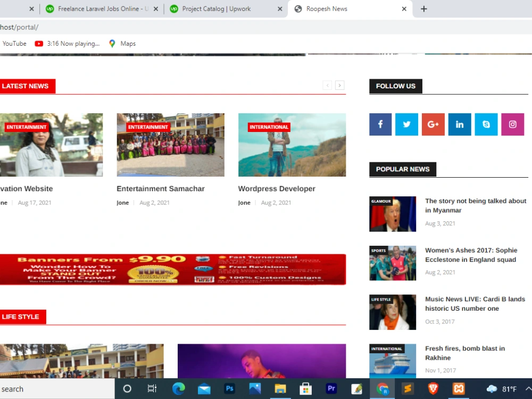Viewport: 532px width, 399px height.
Task: Open the LinkedIn follow icon
Action: (460, 124)
